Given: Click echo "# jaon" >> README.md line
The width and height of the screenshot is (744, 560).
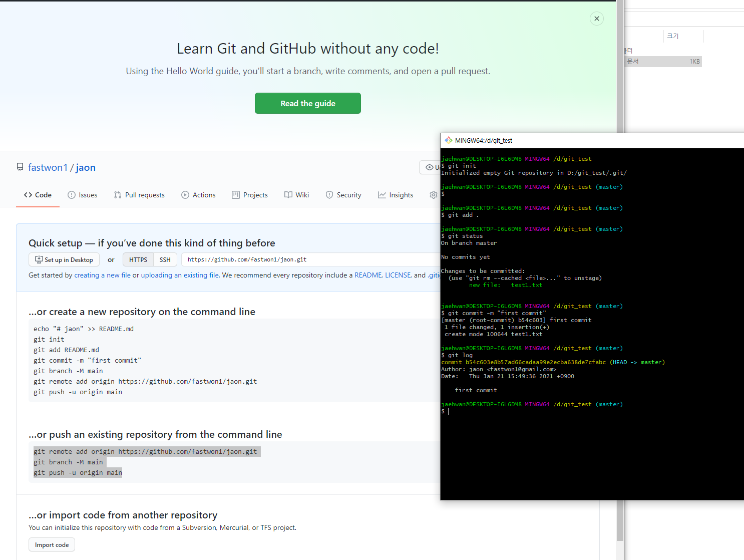Looking at the screenshot, I should coord(84,329).
